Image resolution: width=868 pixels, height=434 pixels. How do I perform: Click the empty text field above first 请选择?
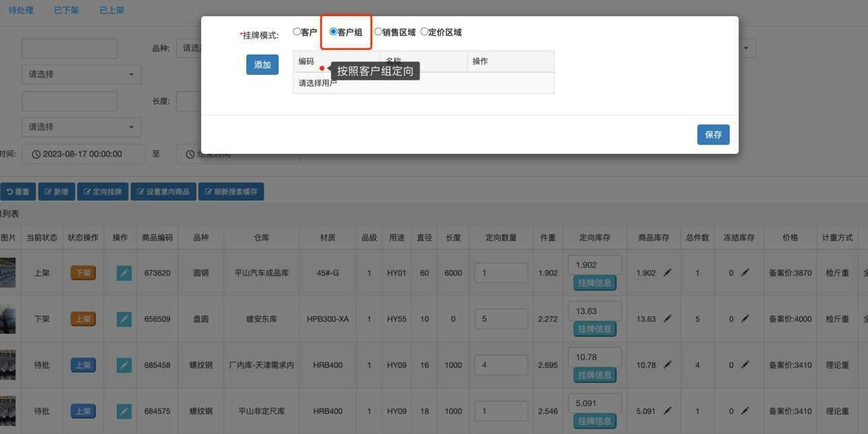tap(69, 49)
